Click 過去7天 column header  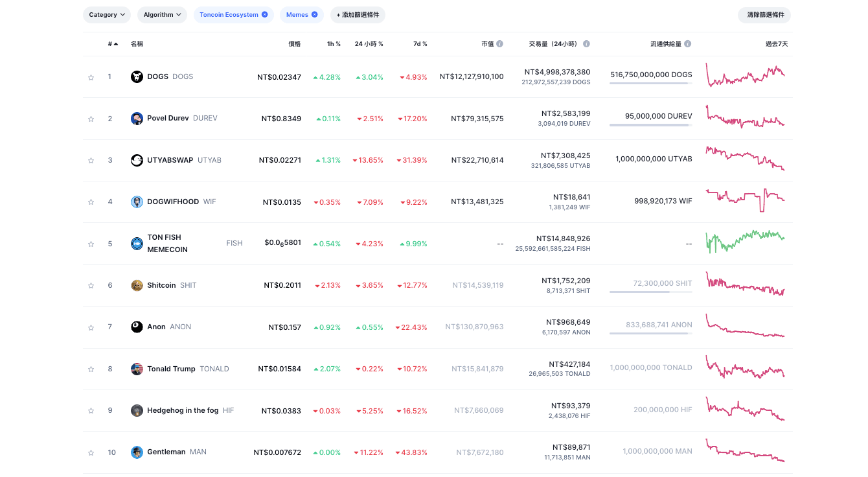[776, 44]
